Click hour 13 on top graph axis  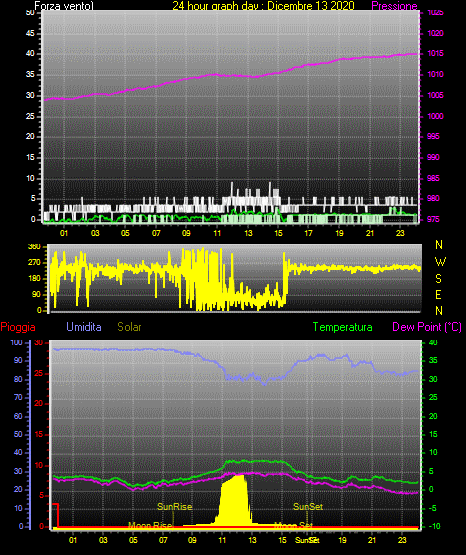pos(248,233)
